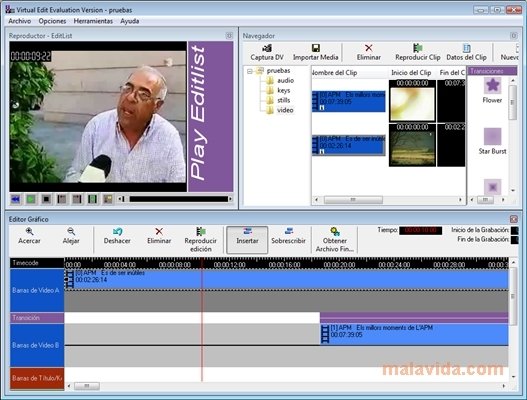
Task: Click the mark-in button in the player
Action: click(x=62, y=199)
